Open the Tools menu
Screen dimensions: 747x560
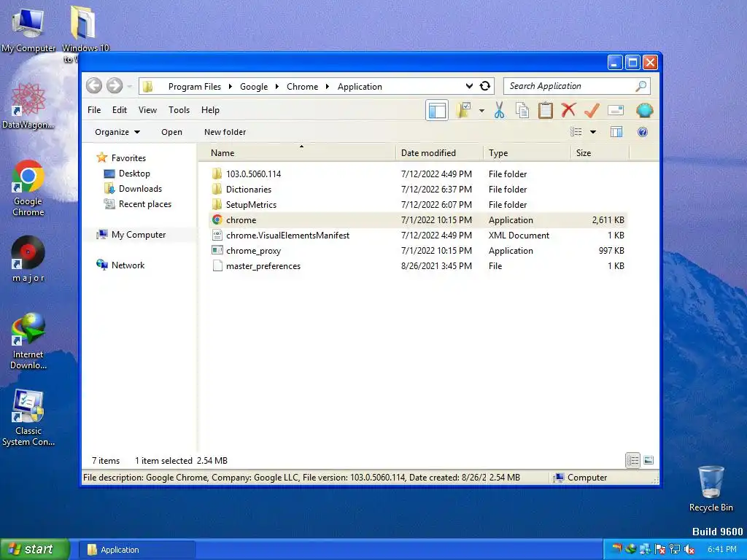[179, 110]
